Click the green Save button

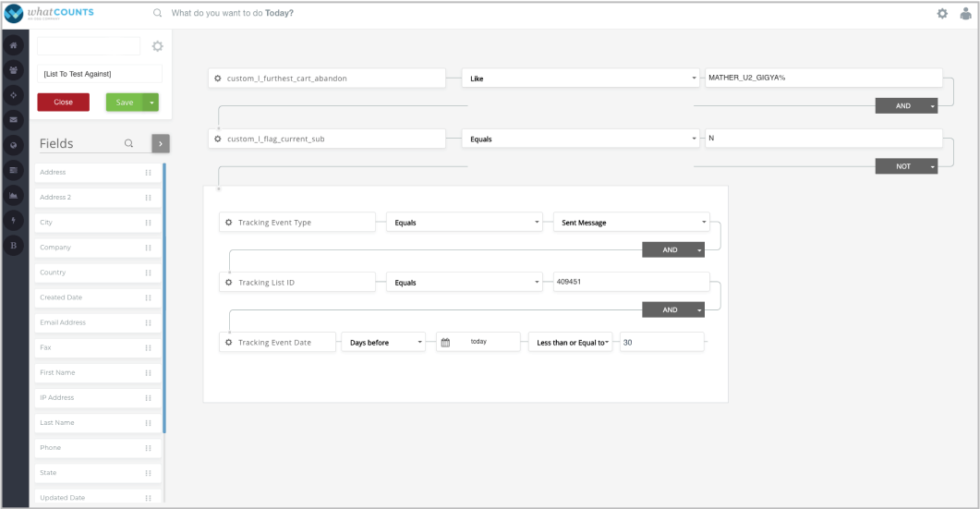point(125,103)
